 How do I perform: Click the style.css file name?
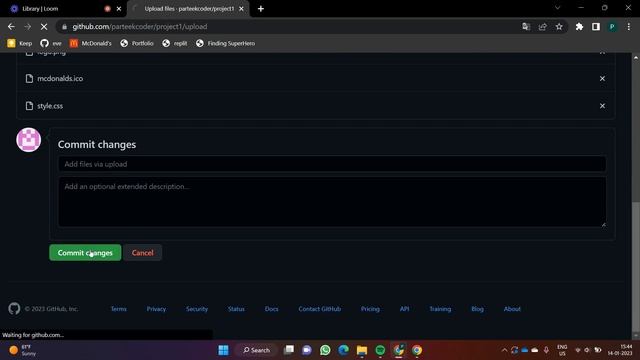pos(50,106)
